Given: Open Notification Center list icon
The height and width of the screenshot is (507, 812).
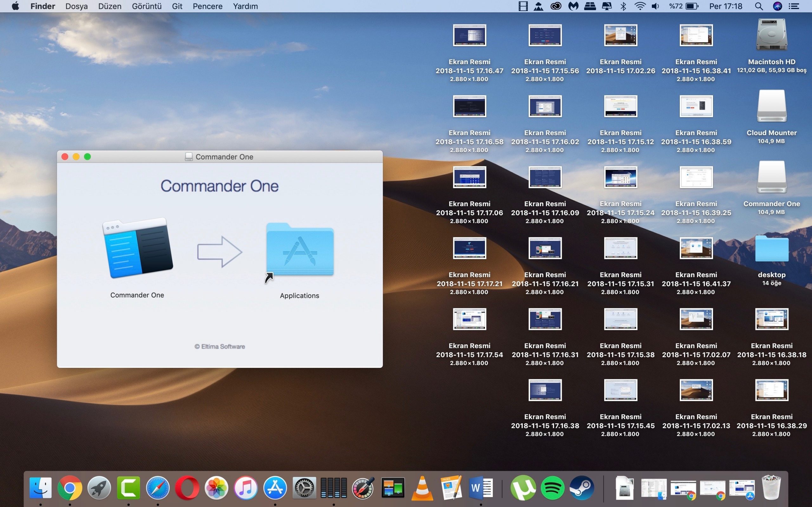Looking at the screenshot, I should click(794, 6).
